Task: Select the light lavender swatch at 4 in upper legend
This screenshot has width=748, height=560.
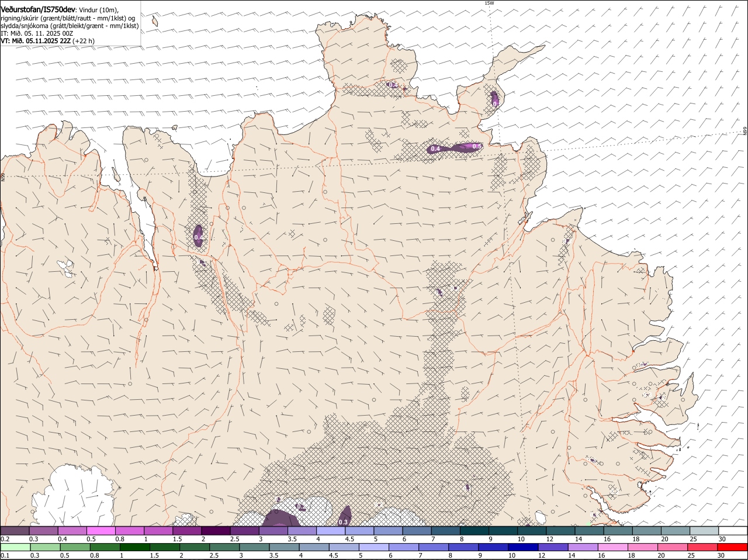Action: pos(331,531)
